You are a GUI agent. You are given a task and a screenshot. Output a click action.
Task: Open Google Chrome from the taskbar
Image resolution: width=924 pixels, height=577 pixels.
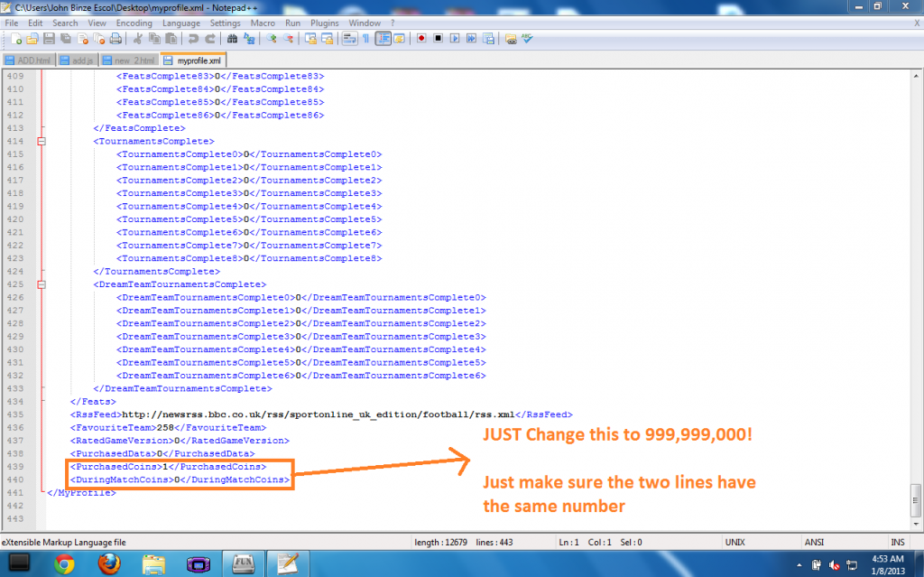64,564
